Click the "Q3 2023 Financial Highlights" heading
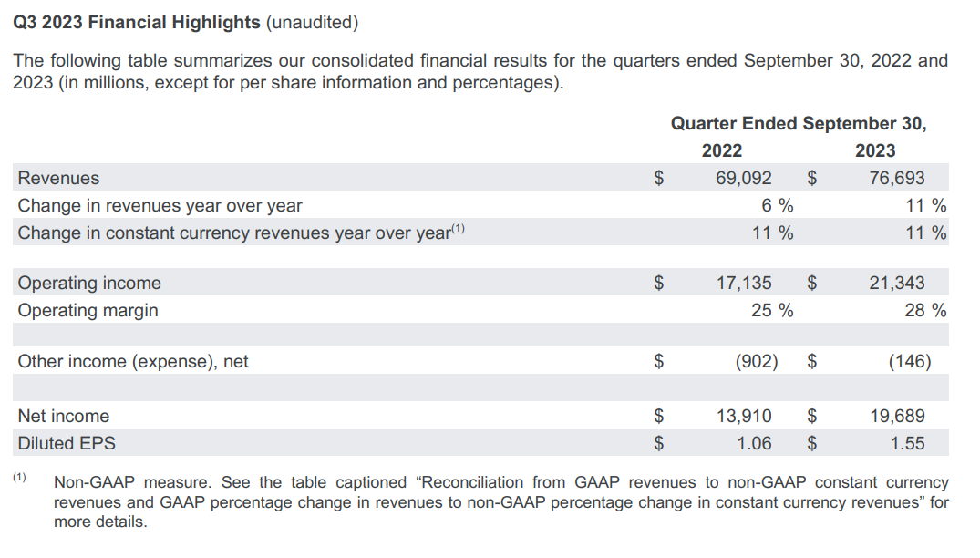This screenshot has height=558, width=980. click(137, 21)
